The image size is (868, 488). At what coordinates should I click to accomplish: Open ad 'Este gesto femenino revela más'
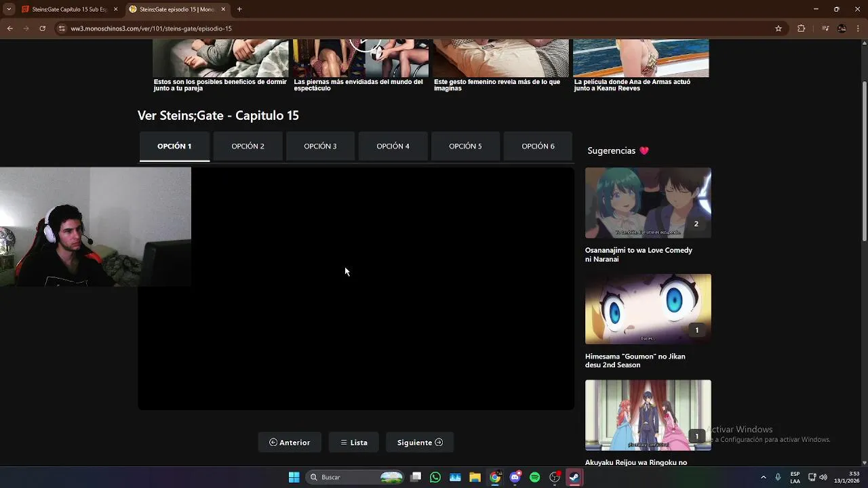pos(497,85)
